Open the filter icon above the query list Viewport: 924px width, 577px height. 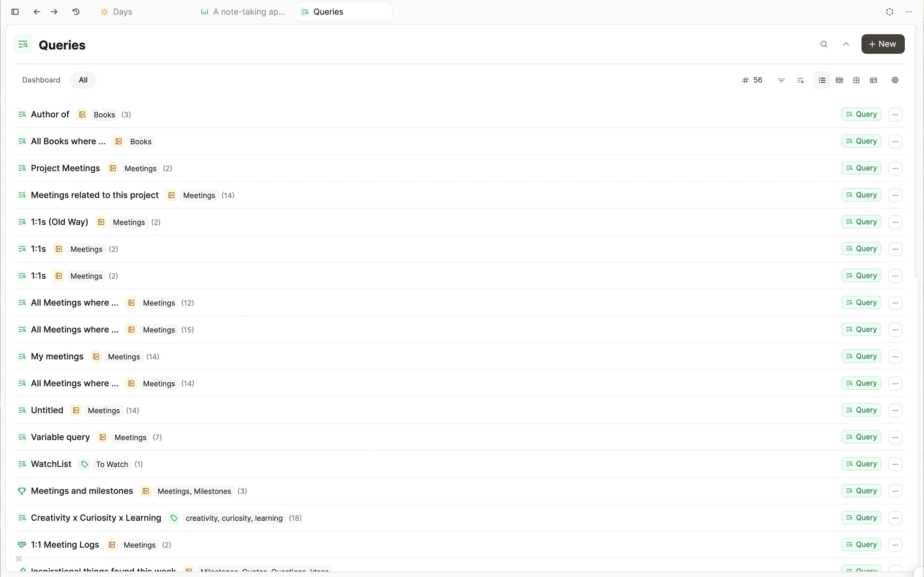(x=781, y=80)
